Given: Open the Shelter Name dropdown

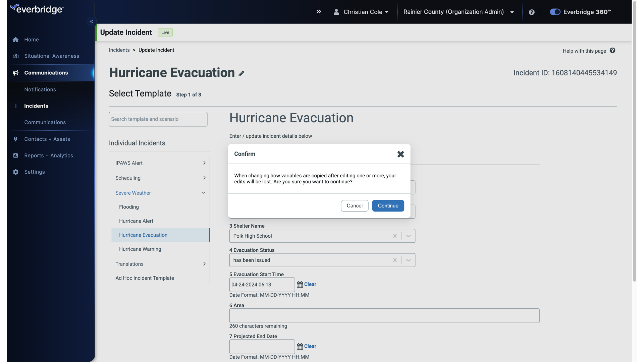Looking at the screenshot, I should click(408, 236).
